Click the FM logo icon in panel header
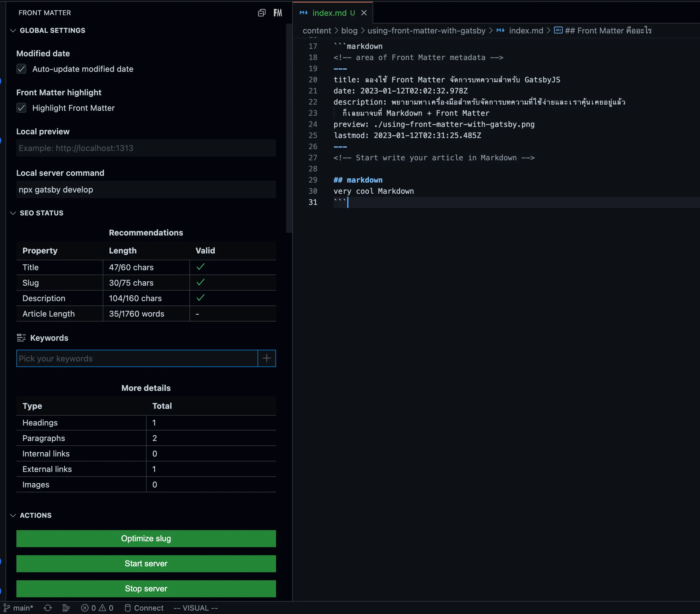The width and height of the screenshot is (700, 614). click(278, 13)
